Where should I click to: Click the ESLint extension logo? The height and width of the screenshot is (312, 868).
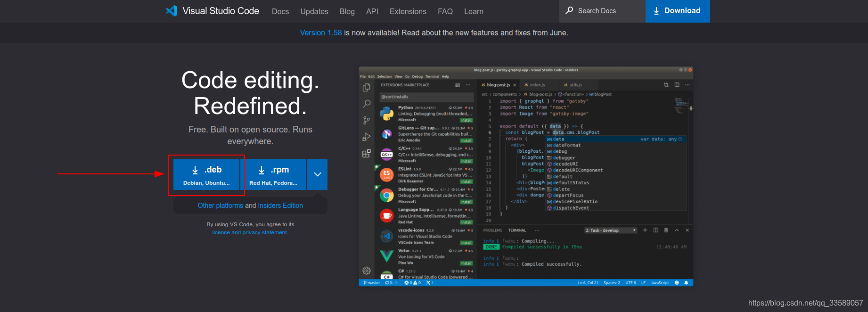click(387, 175)
